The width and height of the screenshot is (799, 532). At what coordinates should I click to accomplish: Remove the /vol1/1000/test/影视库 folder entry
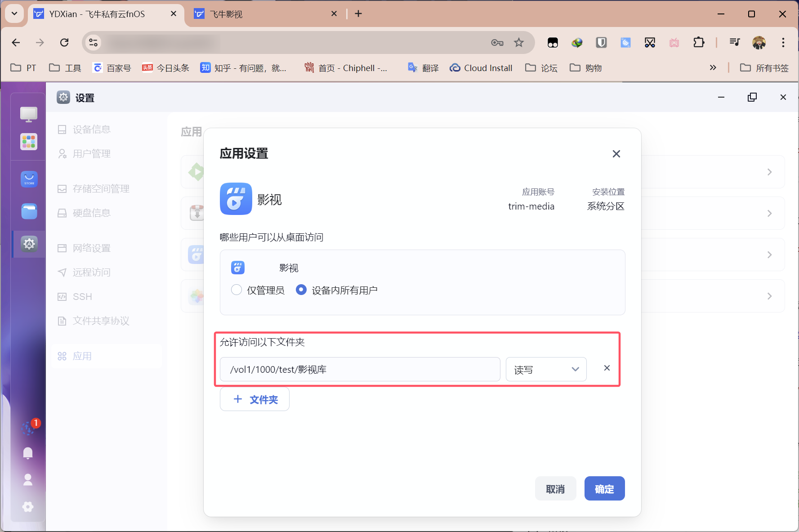[607, 368]
